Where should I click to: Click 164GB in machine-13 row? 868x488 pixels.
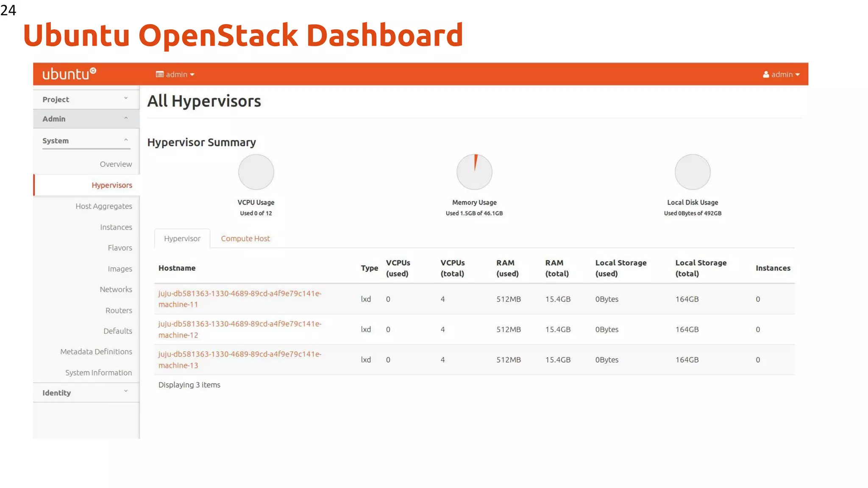click(687, 360)
